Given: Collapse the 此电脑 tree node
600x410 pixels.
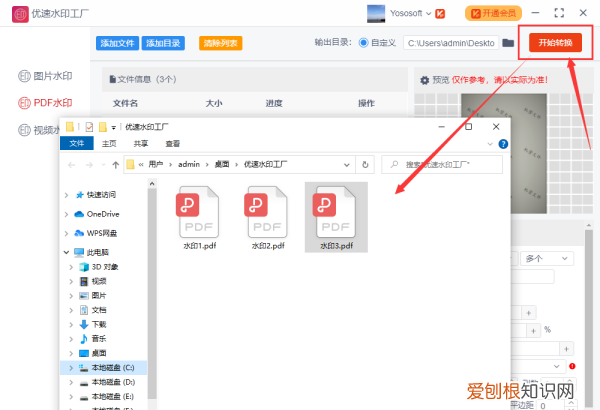Looking at the screenshot, I should (x=67, y=252).
